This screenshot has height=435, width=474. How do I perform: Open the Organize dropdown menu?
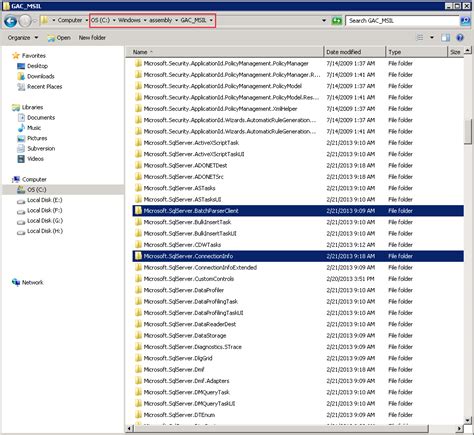click(23, 38)
